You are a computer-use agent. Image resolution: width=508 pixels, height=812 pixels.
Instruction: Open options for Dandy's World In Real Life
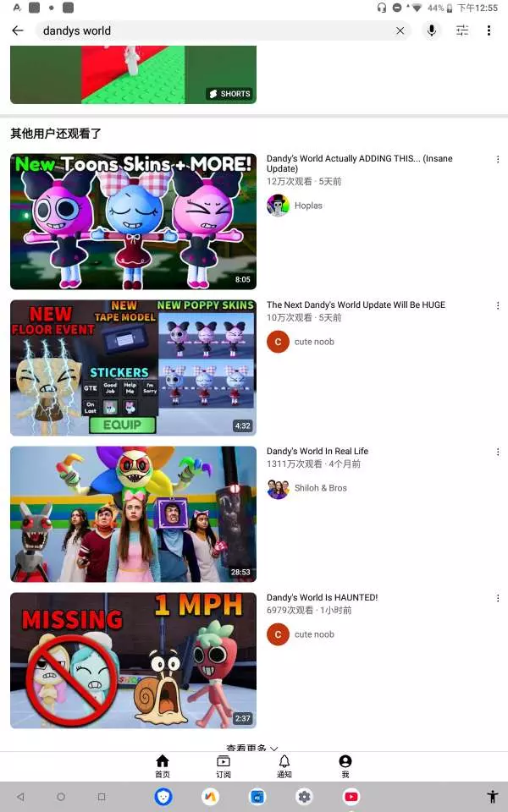point(498,452)
